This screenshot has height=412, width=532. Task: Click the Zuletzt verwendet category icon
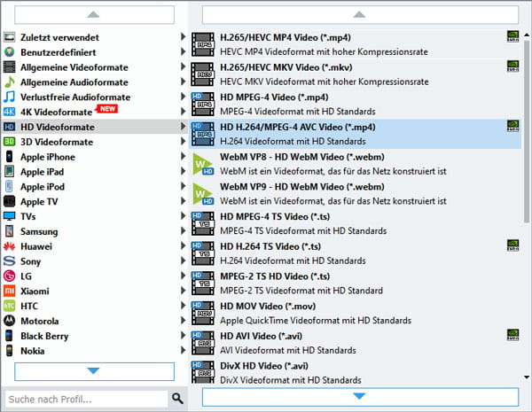10,37
